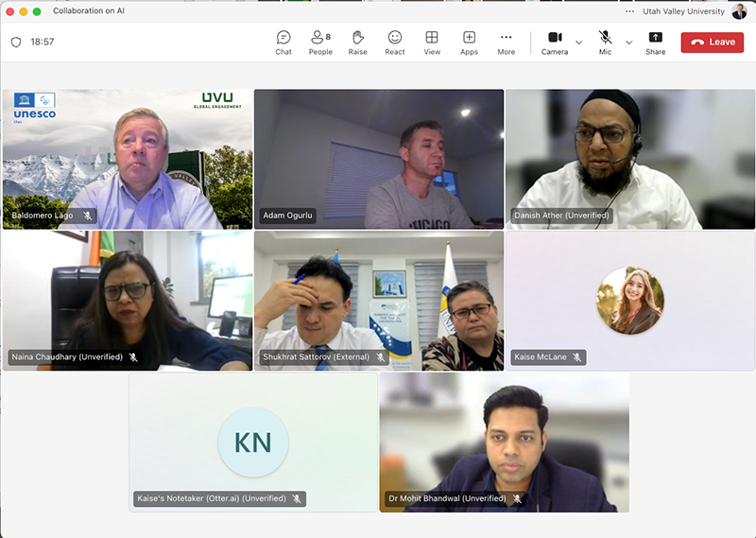Open the Apps panel
This screenshot has width=756, height=538.
tap(469, 42)
